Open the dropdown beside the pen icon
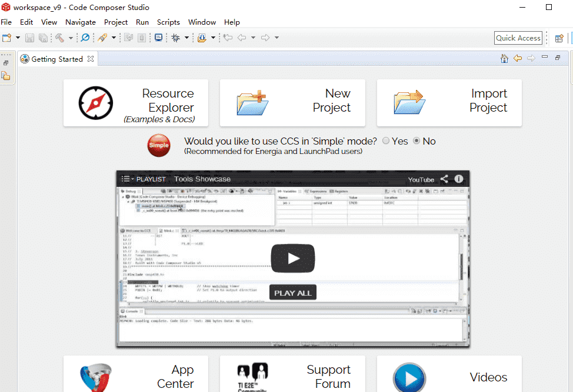The height and width of the screenshot is (392, 573). tap(114, 38)
